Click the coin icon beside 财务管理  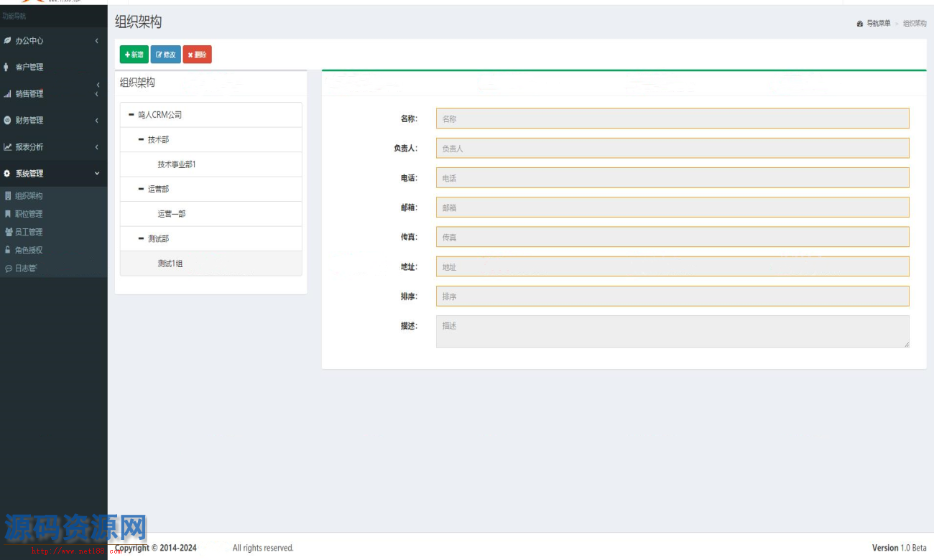pos(7,121)
